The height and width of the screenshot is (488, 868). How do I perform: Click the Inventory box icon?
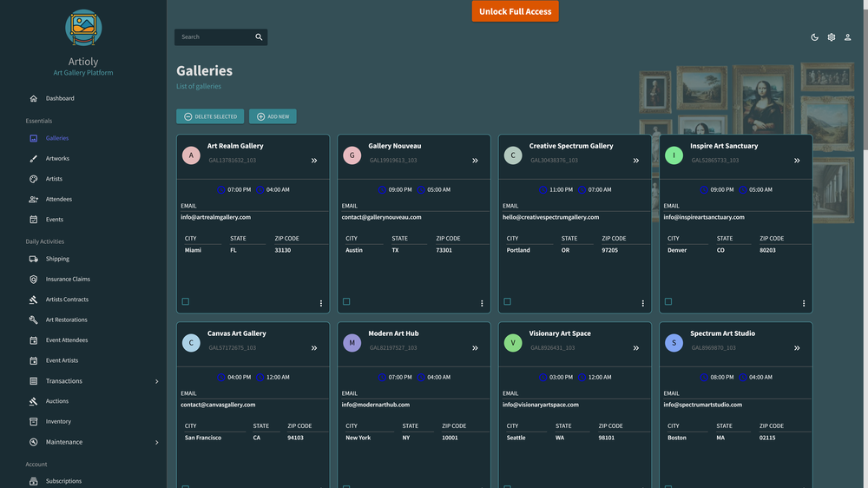33,421
